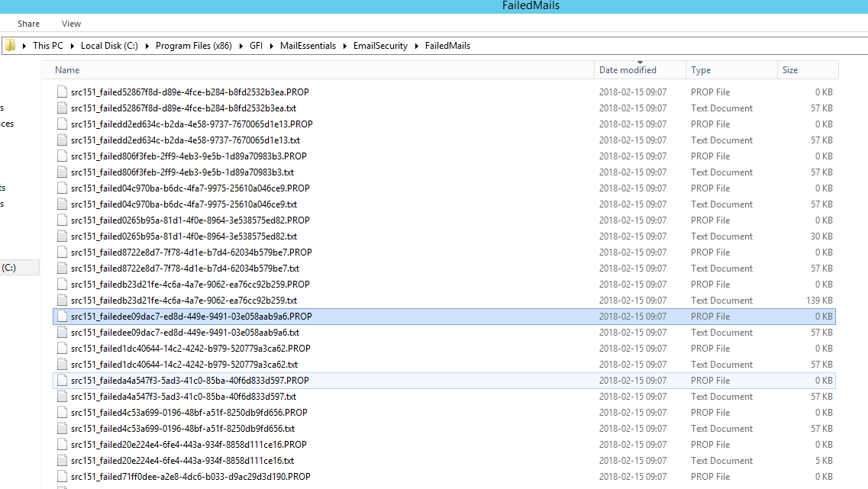The image size is (868, 489).
Task: Click the PROP file icon for src151_failed71ff0dee
Action: (x=62, y=476)
